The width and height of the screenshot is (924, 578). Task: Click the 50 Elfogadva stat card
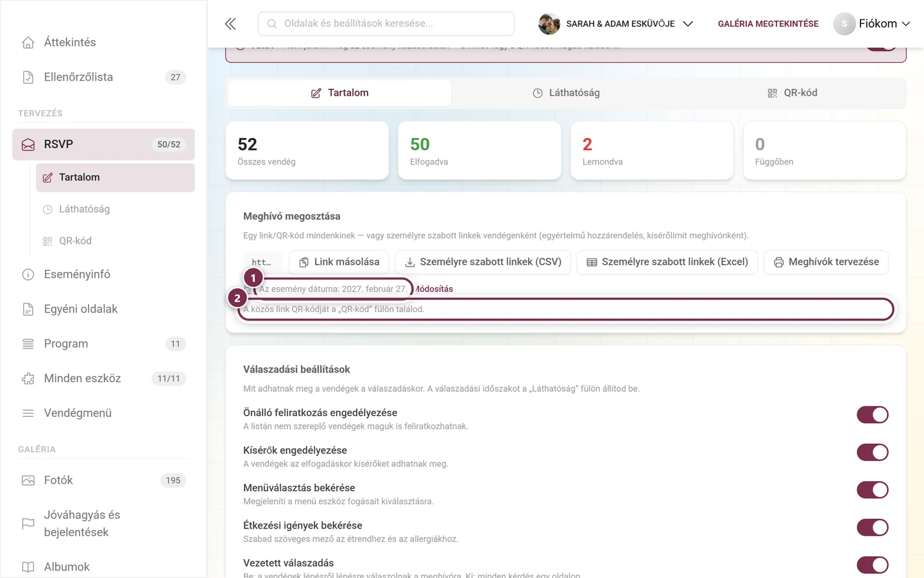(479, 151)
